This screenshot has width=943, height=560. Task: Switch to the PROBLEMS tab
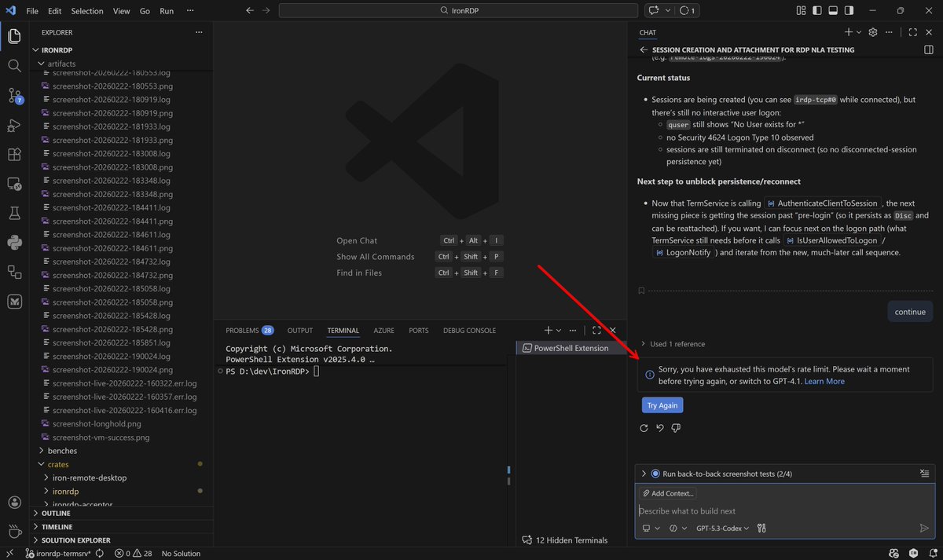coord(249,331)
